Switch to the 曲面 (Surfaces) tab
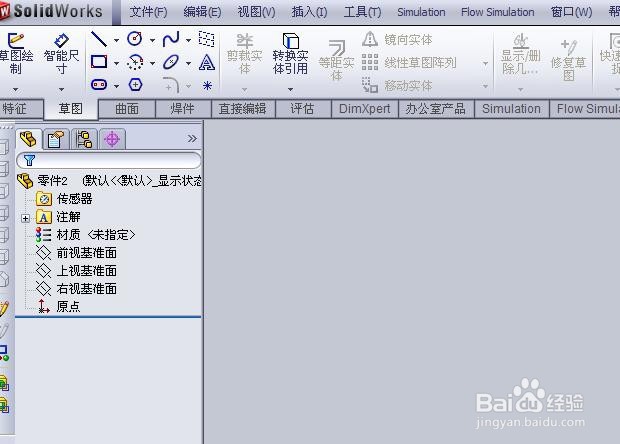Screen dimensions: 620x444 (x=127, y=109)
